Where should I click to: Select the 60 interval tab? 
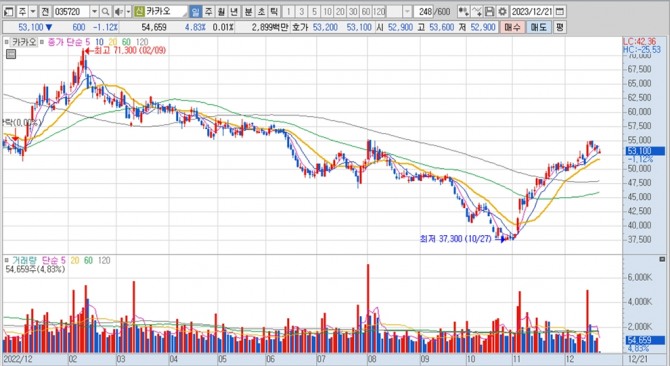[x=366, y=12]
